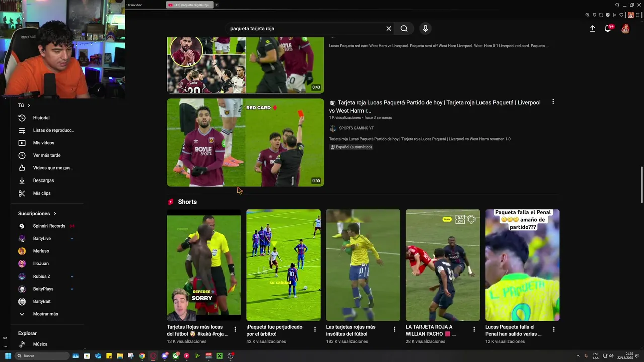This screenshot has width=644, height=362.
Task: Clear the search box with the X icon
Action: pos(389,29)
